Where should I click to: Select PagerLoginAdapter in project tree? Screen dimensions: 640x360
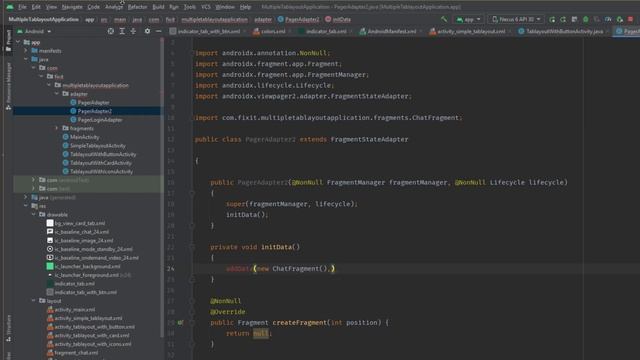pos(100,120)
